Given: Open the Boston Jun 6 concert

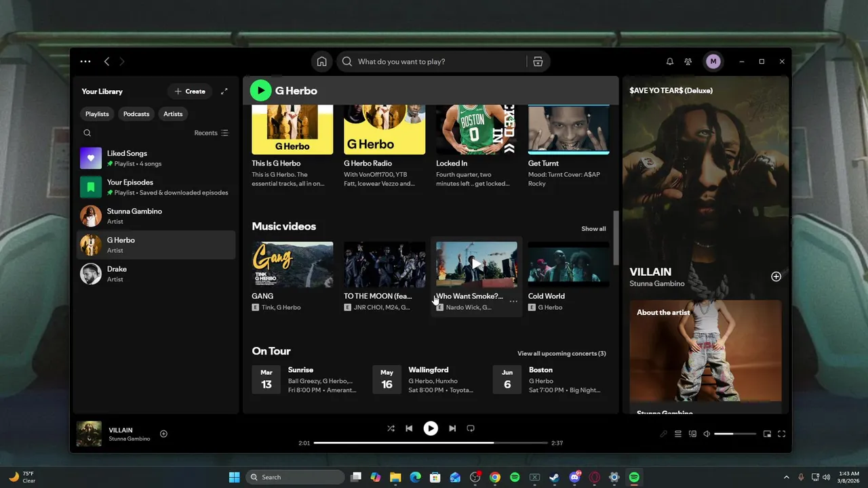Looking at the screenshot, I should coord(548,380).
